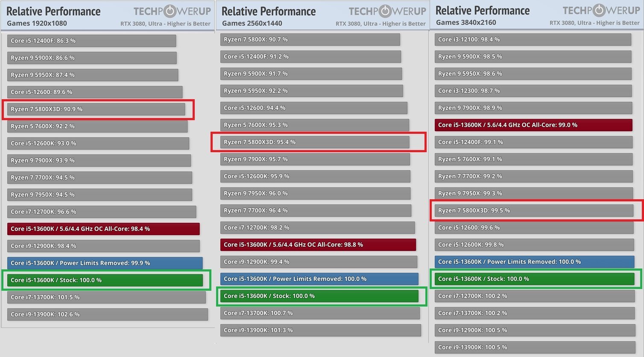Select bar 'Core i9-12900K: 98.4 %'
Viewport: 644px width, 357px height.
103,246
